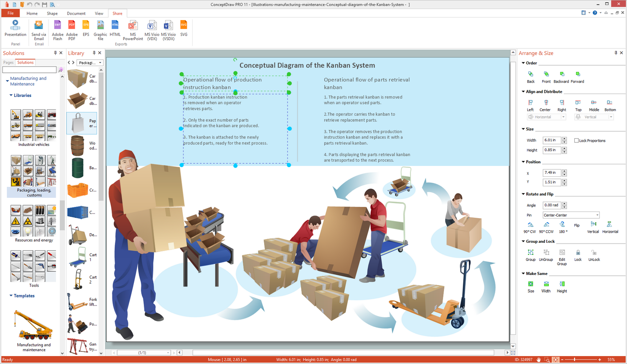Screen dimensions: 627x364
Task: Open Edit Group mode
Action: pos(562,257)
